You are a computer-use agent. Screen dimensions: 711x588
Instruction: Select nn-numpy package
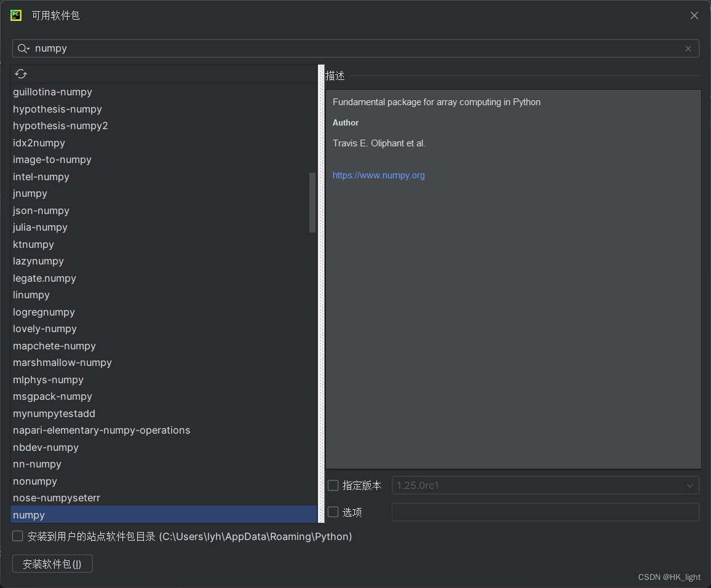coord(164,464)
